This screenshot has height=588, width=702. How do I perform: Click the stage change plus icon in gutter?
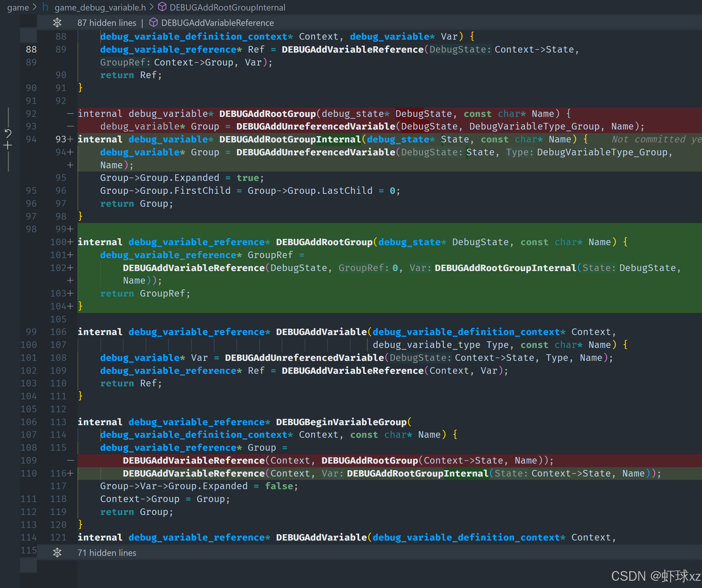coord(8,145)
